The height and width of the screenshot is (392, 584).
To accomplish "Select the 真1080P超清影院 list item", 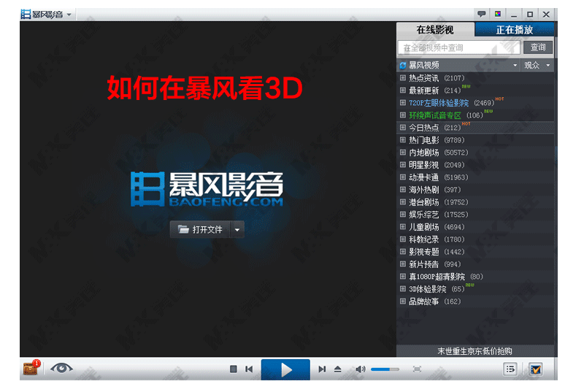I will (x=475, y=277).
